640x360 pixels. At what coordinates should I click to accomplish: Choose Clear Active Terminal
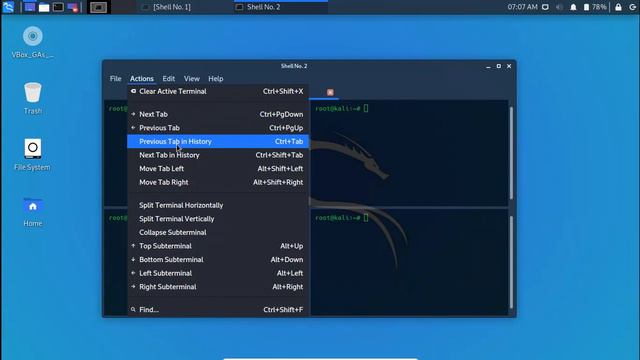click(218, 91)
